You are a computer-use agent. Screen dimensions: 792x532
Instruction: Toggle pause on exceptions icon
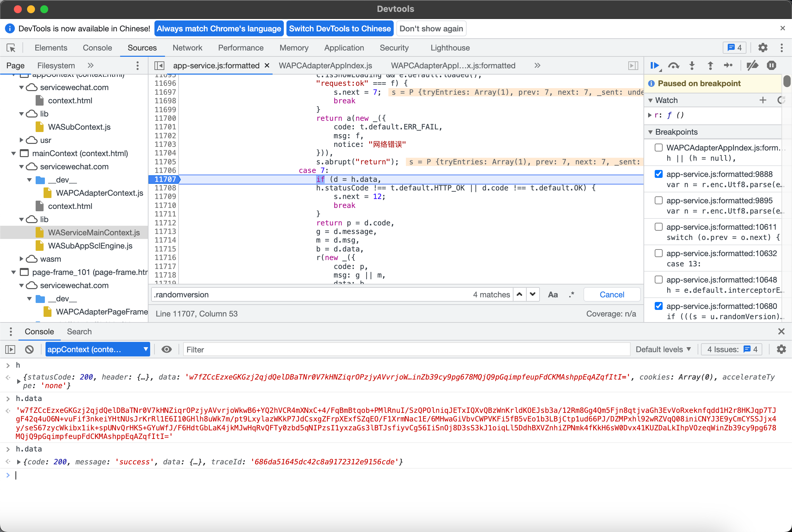coord(771,65)
